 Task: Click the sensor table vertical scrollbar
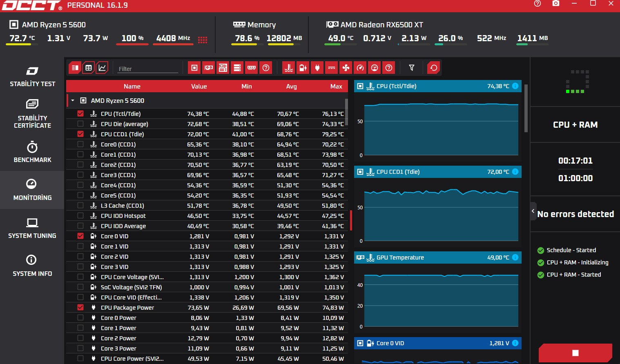pos(346,111)
